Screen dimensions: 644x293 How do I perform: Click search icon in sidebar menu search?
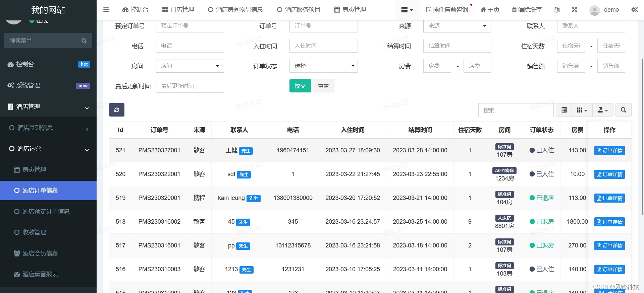tap(84, 41)
